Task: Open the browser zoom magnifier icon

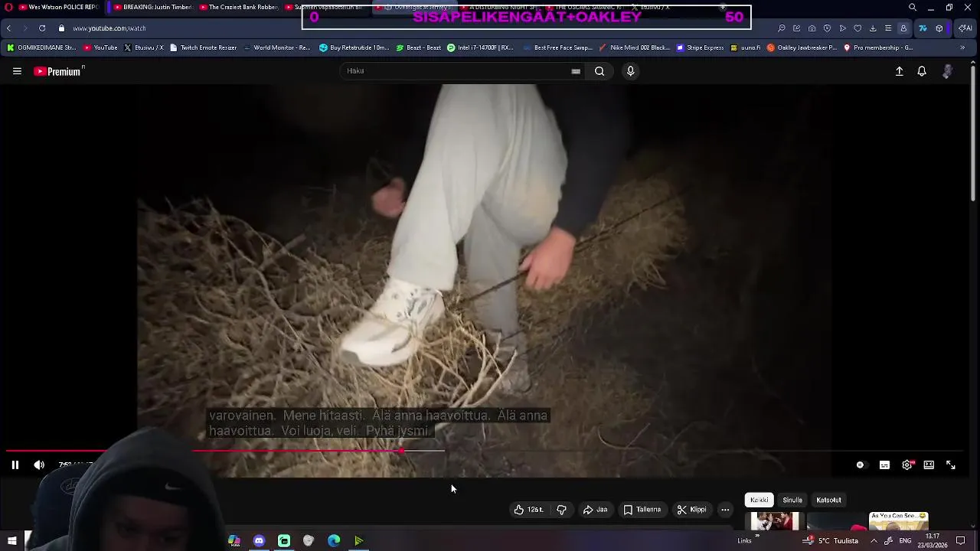Action: point(781,28)
